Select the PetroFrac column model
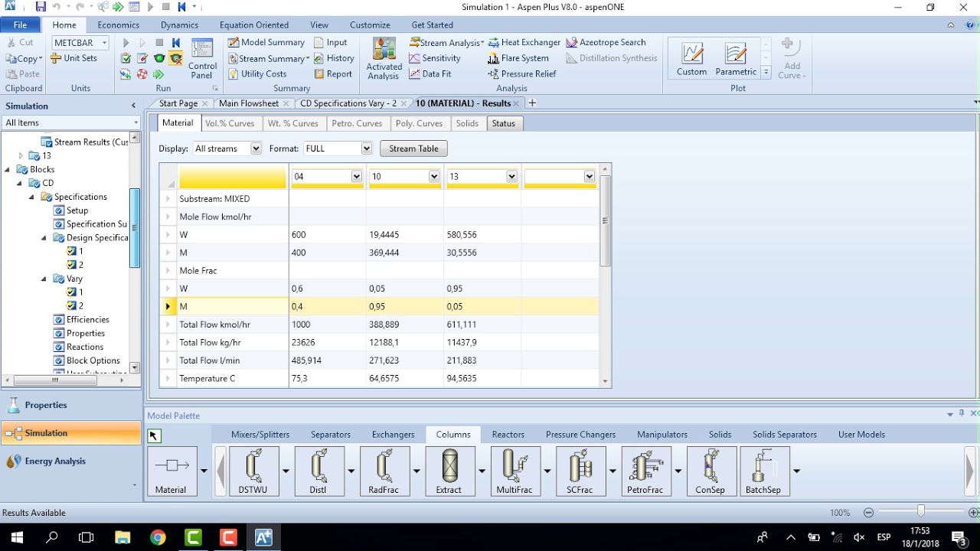 [645, 471]
